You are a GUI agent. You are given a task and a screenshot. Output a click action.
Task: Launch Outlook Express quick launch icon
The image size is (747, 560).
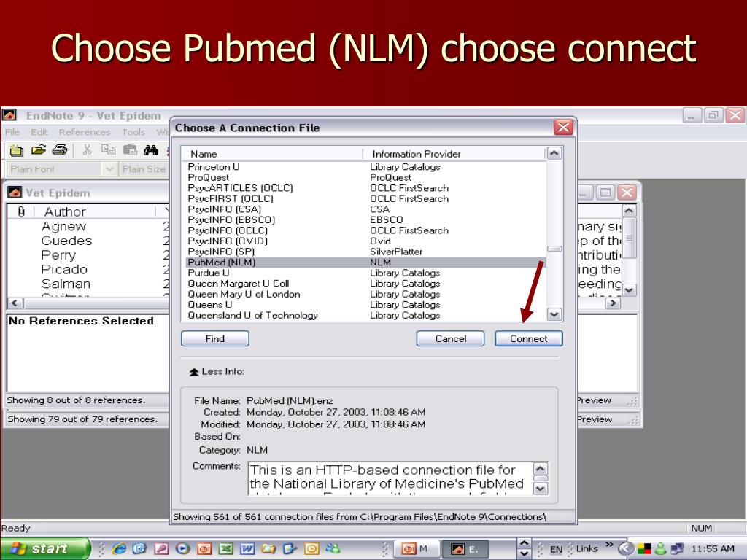coord(139,548)
